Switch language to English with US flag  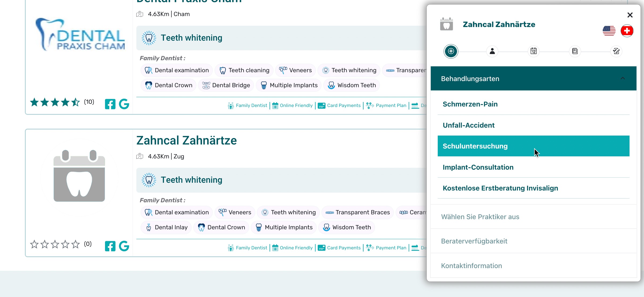click(x=609, y=31)
